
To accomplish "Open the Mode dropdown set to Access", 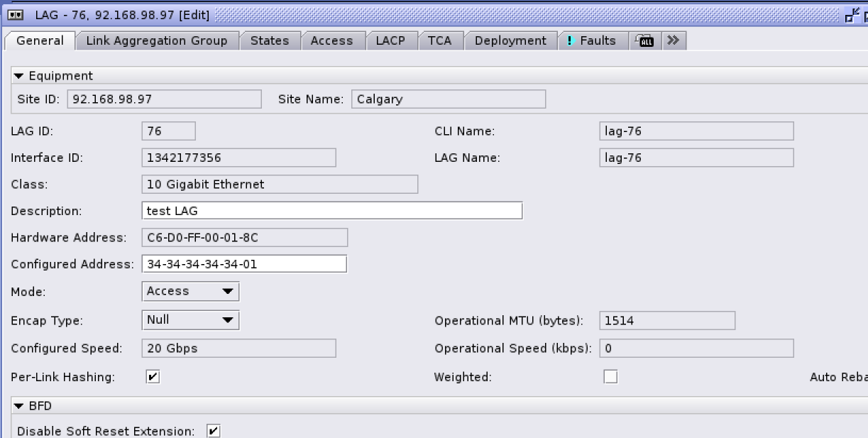I will pyautogui.click(x=190, y=291).
